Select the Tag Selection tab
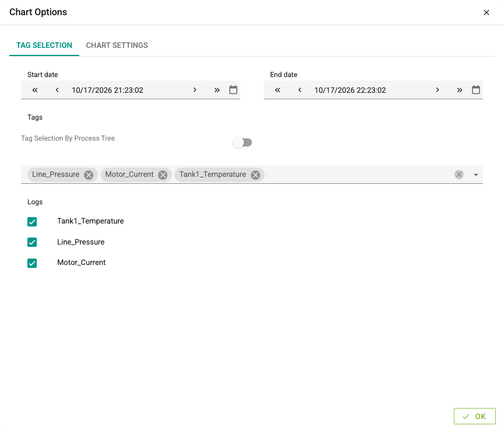This screenshot has width=504, height=429. pos(44,46)
